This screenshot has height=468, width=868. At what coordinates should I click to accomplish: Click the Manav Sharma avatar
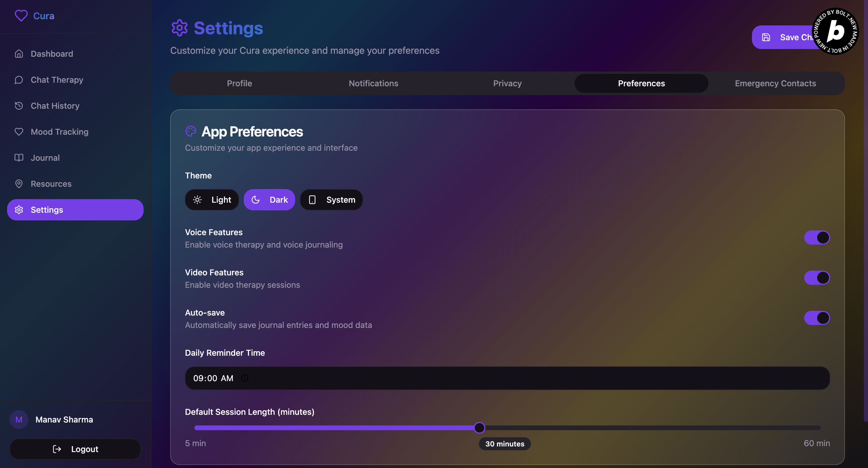19,420
